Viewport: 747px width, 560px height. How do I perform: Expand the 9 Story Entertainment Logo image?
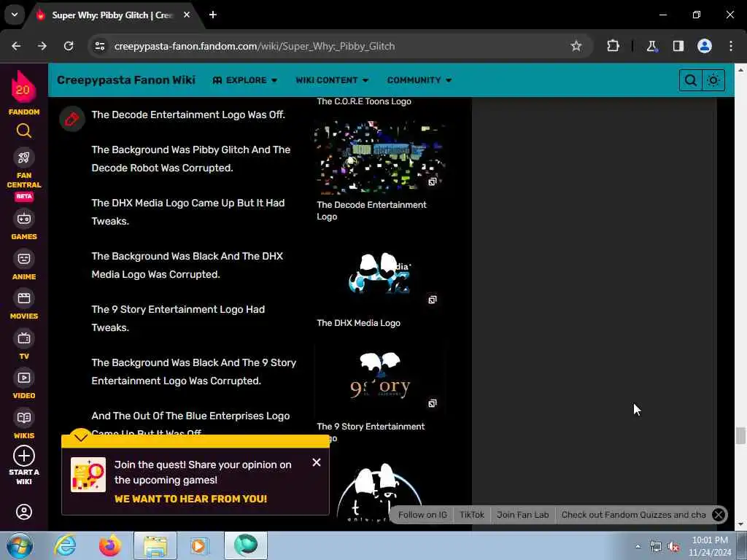(x=432, y=403)
